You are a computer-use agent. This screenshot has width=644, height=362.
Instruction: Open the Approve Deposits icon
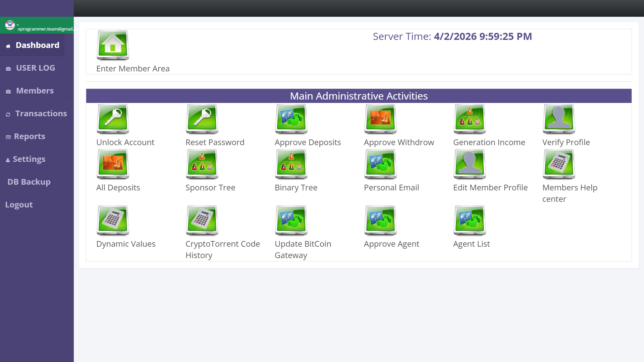[x=291, y=119]
